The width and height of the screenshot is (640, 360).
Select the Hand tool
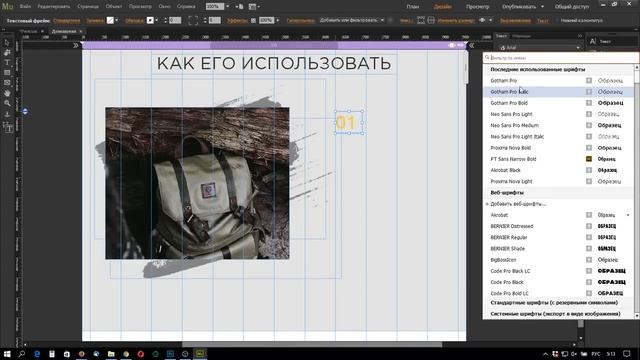7,93
